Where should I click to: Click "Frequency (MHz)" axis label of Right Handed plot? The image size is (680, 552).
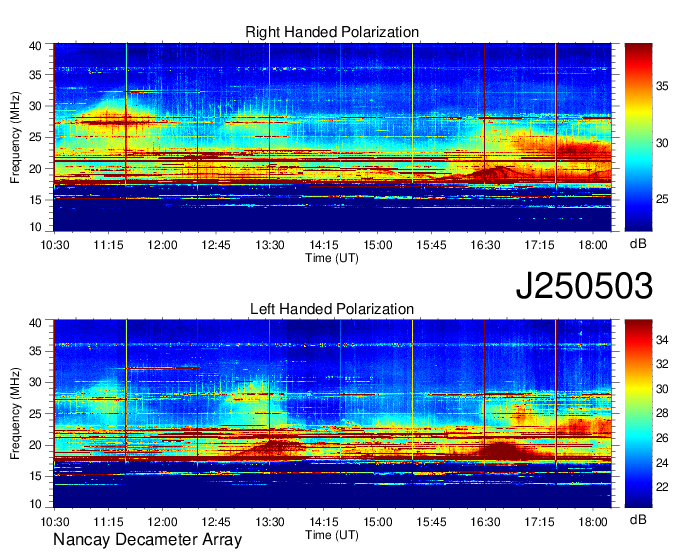(x=15, y=137)
